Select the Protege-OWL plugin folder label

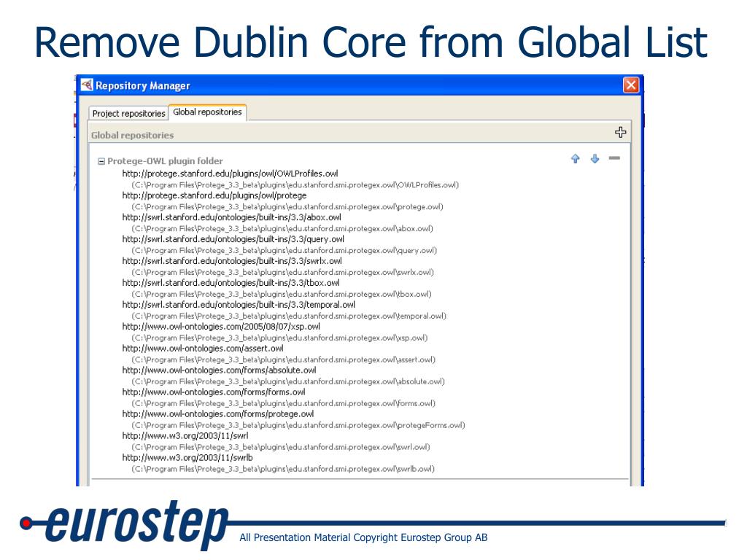click(x=165, y=161)
